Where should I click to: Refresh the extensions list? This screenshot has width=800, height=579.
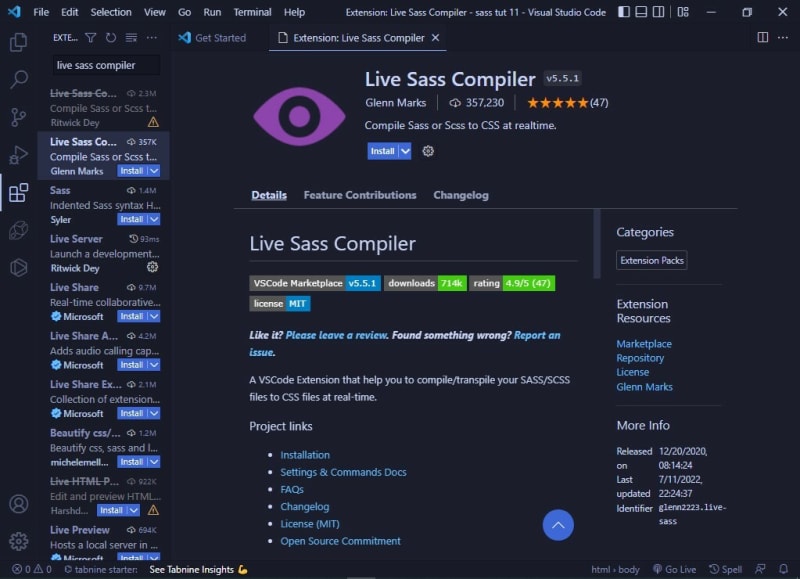click(x=111, y=38)
